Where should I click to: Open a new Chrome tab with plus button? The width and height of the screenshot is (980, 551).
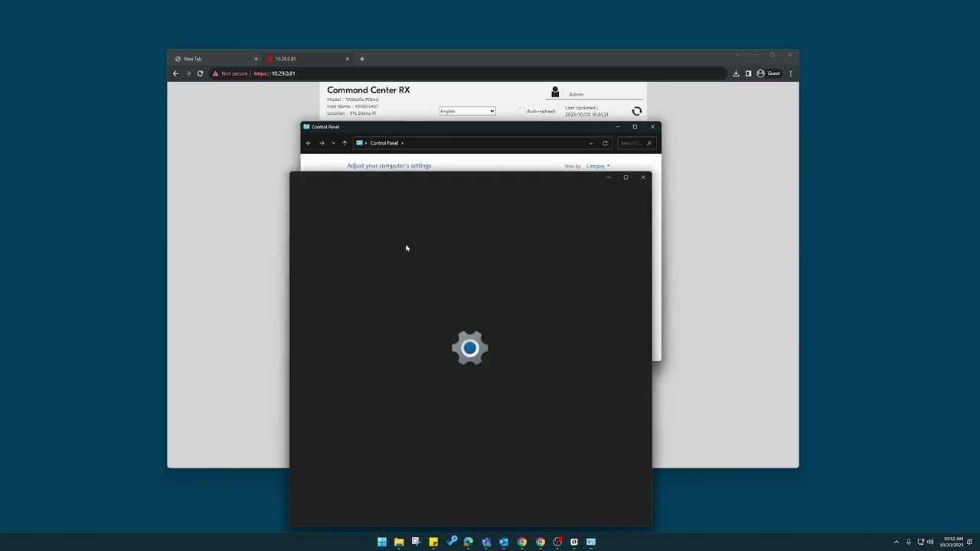coord(362,59)
